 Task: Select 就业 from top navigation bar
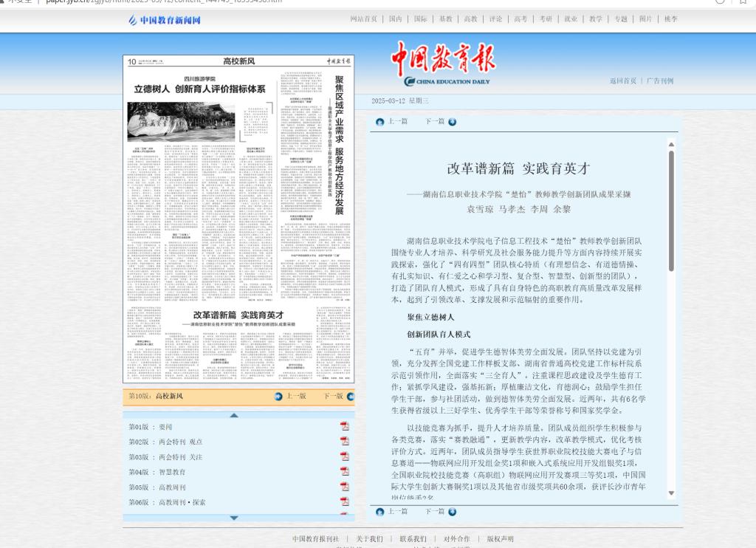coord(571,19)
